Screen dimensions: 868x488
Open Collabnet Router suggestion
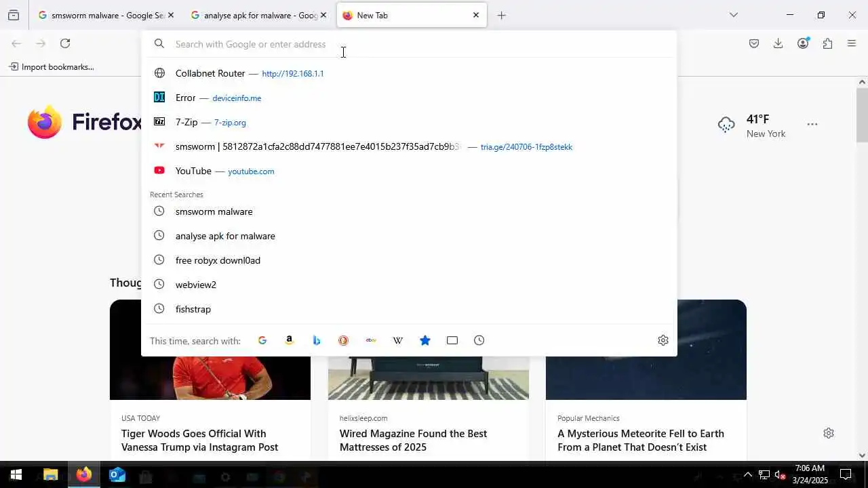pos(409,73)
